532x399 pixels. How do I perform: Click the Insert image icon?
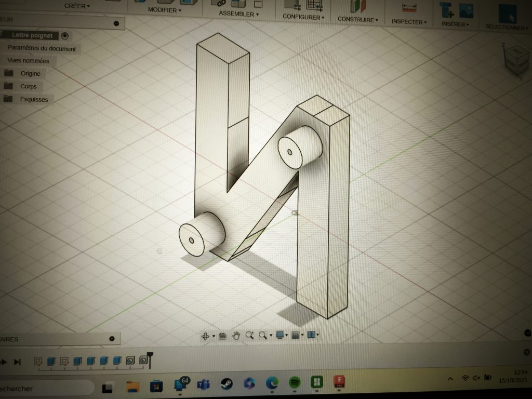click(x=466, y=11)
